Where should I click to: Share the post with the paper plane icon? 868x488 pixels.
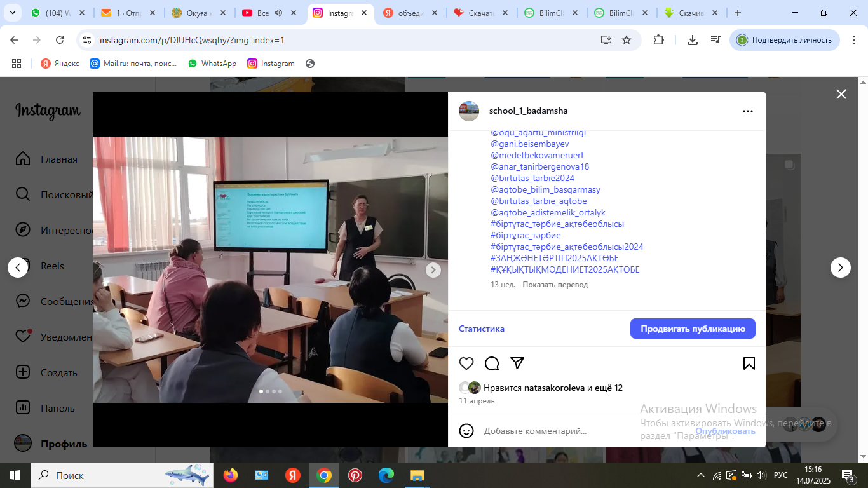[517, 363]
